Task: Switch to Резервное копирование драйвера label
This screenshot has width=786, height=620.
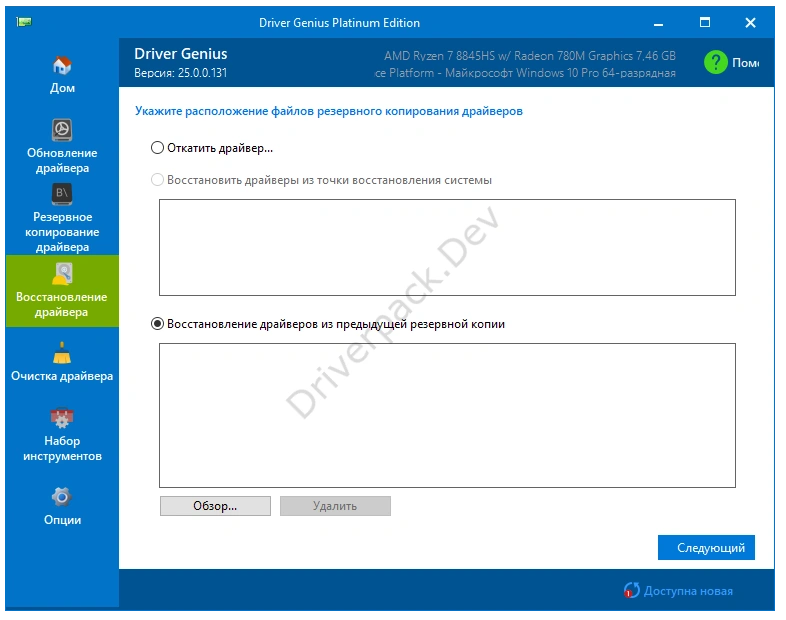Action: point(62,232)
